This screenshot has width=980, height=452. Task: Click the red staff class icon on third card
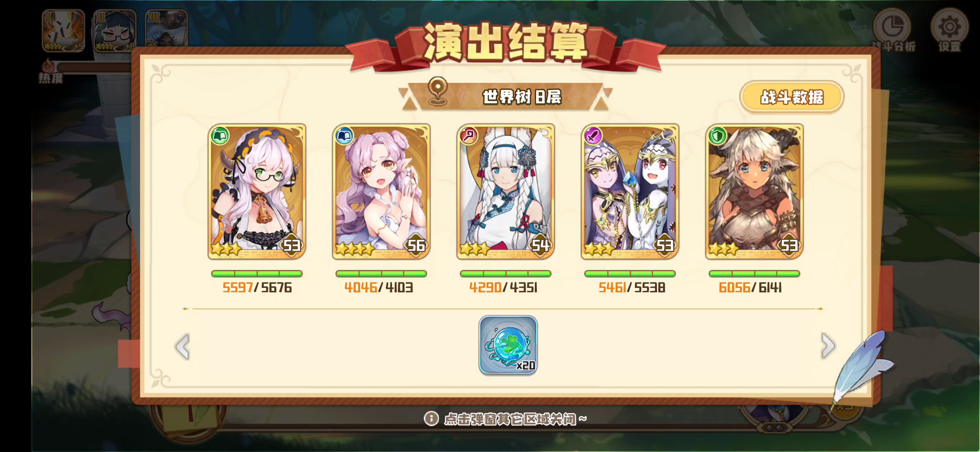pos(469,136)
